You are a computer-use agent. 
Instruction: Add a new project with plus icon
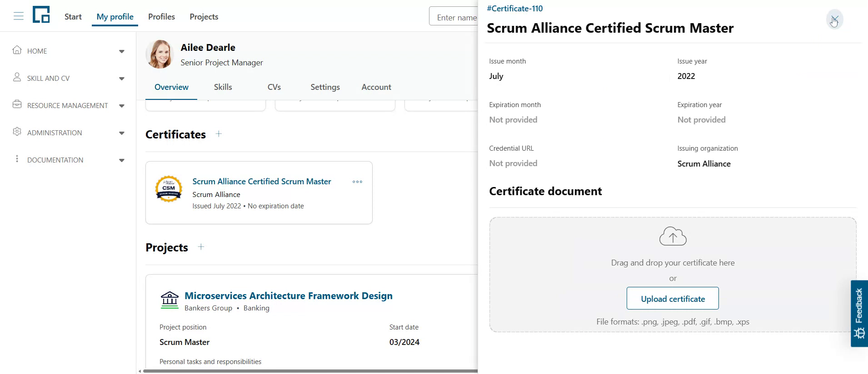pos(201,247)
